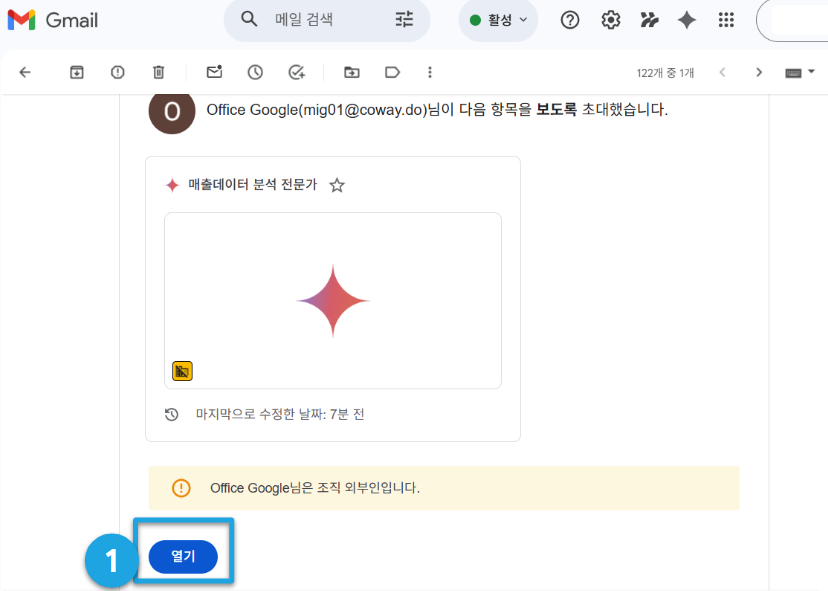
Task: Open the Gem preview thumbnail
Action: (333, 301)
